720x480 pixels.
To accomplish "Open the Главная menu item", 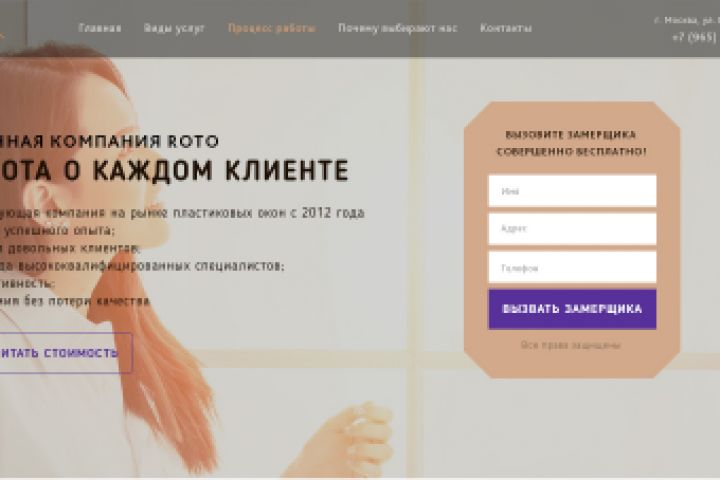I will pos(100,28).
